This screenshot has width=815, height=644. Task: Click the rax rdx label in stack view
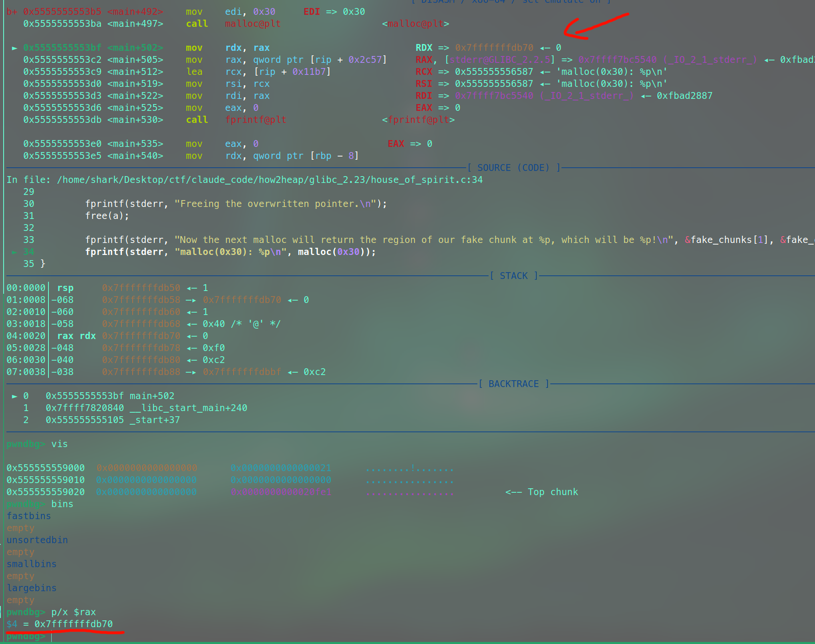coord(76,336)
